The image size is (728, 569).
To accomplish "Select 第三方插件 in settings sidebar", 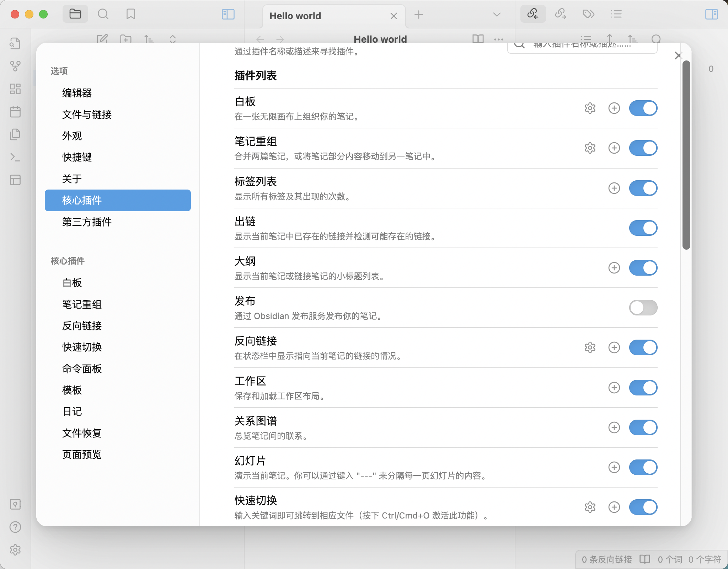I will [x=87, y=222].
